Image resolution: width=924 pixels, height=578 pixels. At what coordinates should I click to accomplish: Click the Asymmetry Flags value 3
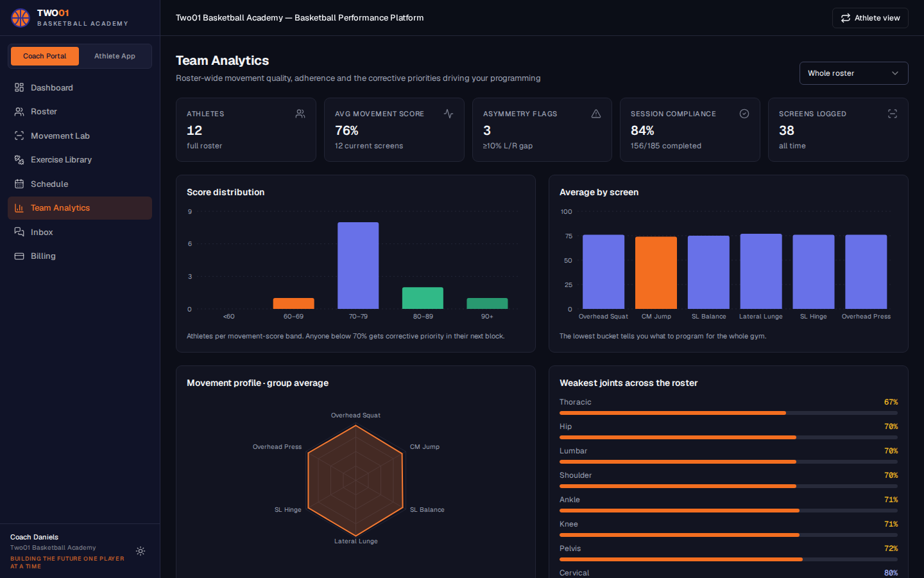point(487,130)
